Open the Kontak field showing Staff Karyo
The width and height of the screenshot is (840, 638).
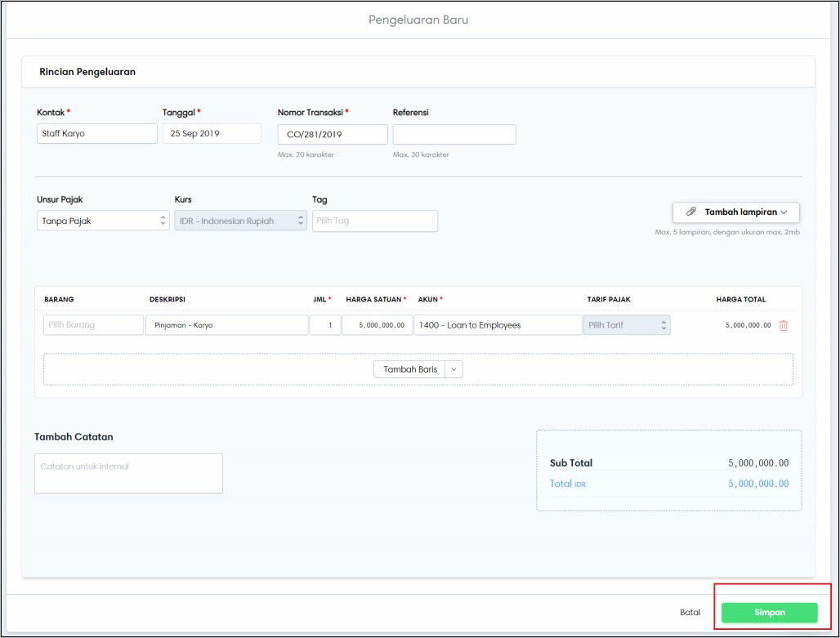pos(97,133)
